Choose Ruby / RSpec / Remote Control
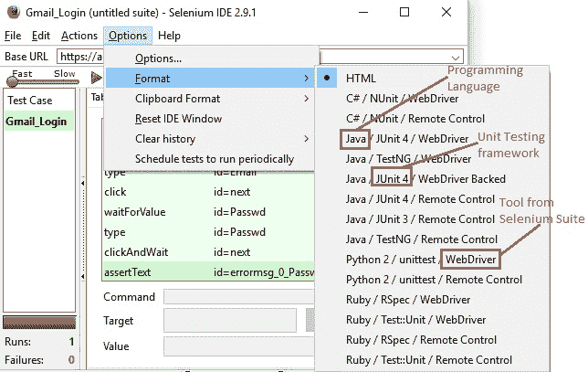 coord(421,340)
